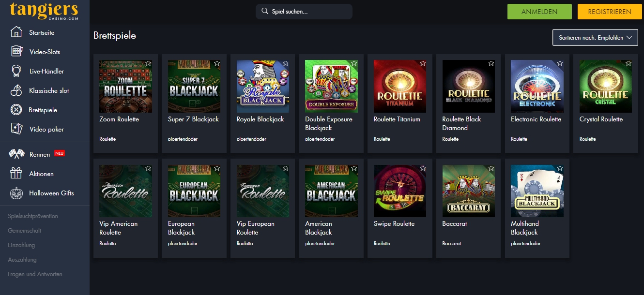Click the Brettspiele page heading
Image resolution: width=644 pixels, height=295 pixels.
point(115,36)
